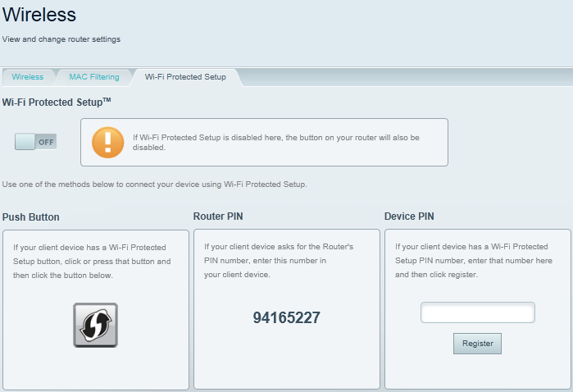Click the 'Use one of the methods below' instruction

click(155, 185)
